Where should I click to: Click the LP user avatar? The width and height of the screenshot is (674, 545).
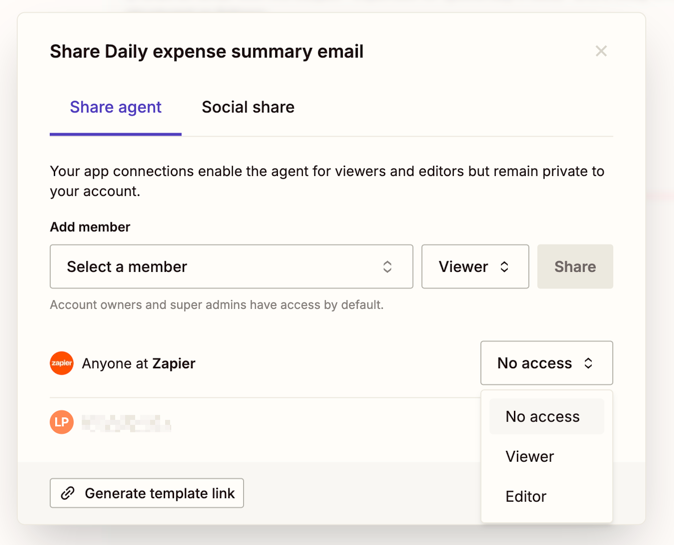tap(62, 423)
